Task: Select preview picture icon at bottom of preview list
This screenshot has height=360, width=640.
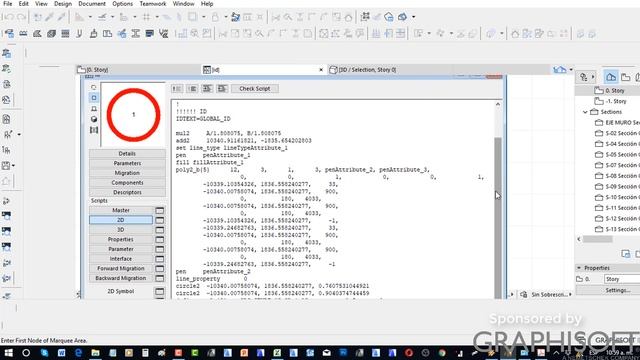Action: pyautogui.click(x=94, y=130)
